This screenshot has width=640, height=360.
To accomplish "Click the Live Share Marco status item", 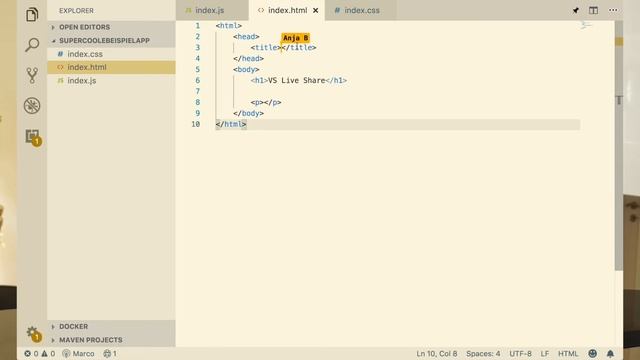I will [x=78, y=353].
